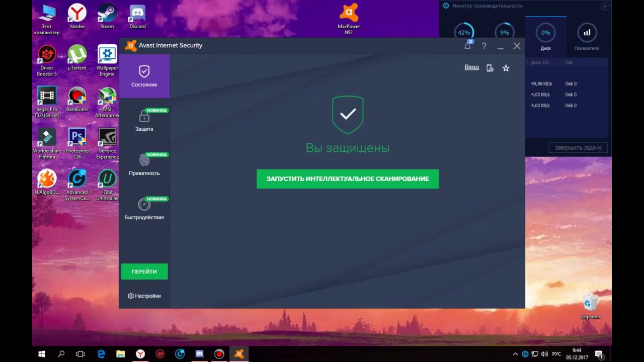This screenshot has height=362, width=644.
Task: Select the 49,98 KB/s row value
Action: (x=541, y=84)
